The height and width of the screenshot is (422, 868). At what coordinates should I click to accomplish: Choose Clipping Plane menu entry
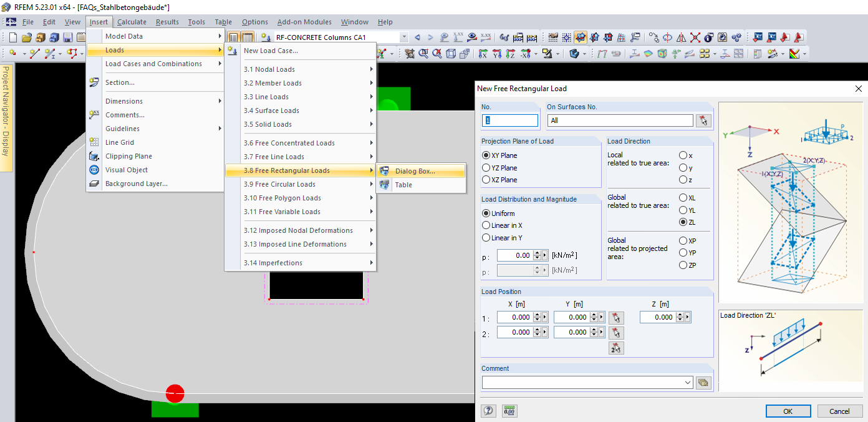click(155, 156)
